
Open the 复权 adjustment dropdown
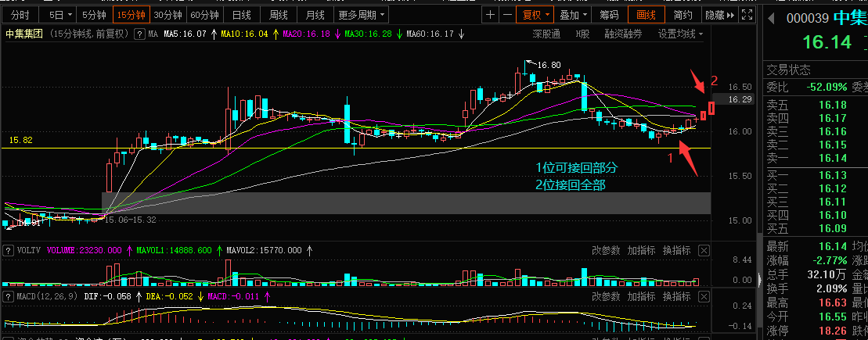(535, 15)
